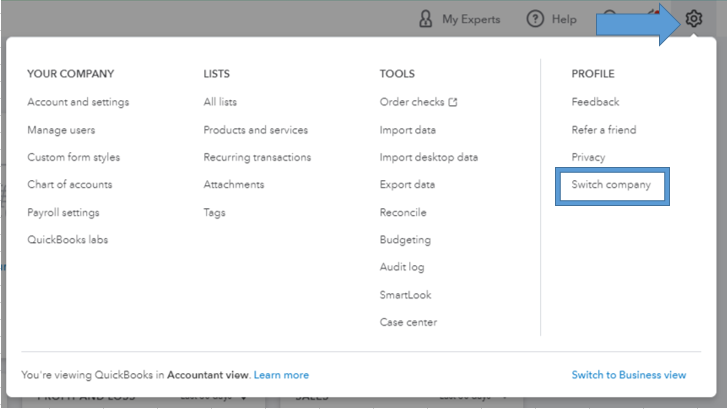Open Chart of accounts
Screen dimensions: 727x409
(x=69, y=185)
